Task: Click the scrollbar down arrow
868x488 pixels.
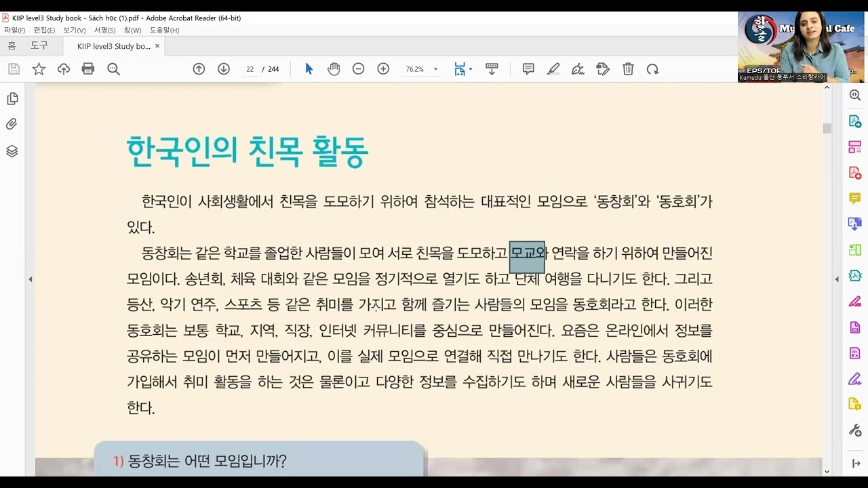Action: click(x=827, y=471)
